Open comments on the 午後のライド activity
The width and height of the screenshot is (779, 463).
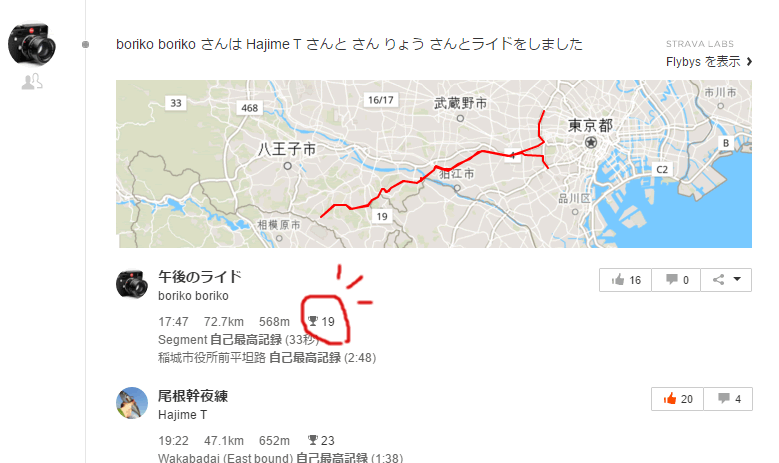pos(676,280)
